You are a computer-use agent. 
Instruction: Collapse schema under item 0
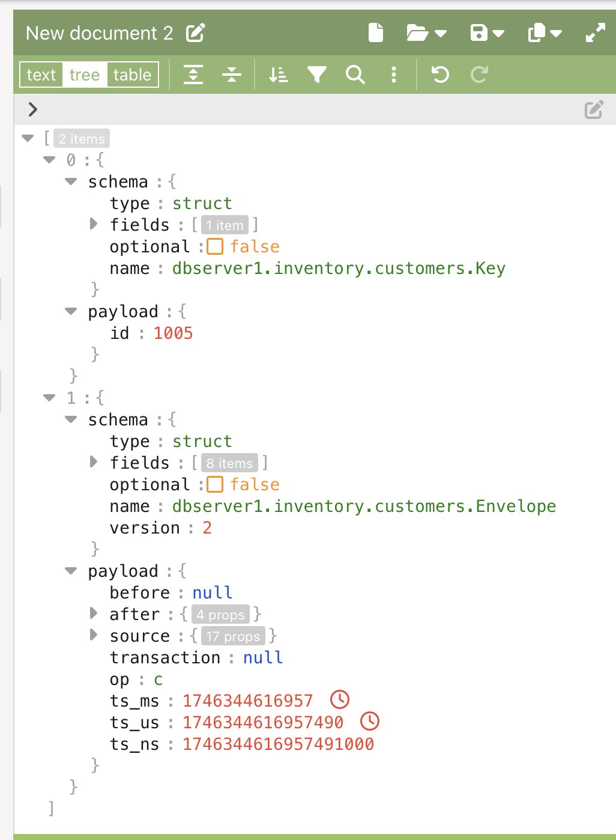click(71, 181)
